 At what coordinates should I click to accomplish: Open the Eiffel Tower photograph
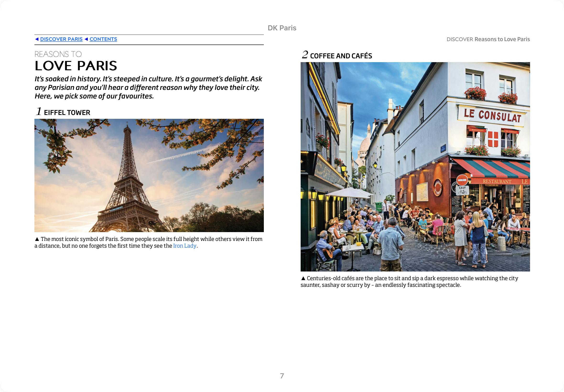[x=149, y=175]
